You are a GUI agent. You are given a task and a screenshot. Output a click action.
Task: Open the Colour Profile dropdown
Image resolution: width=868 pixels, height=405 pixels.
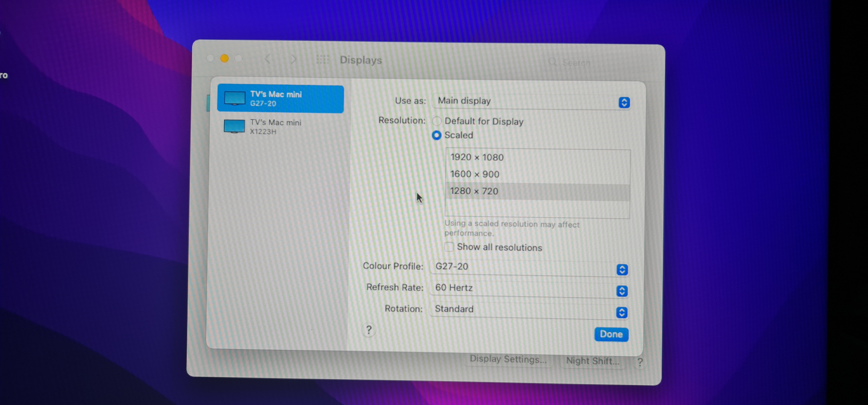click(x=622, y=269)
